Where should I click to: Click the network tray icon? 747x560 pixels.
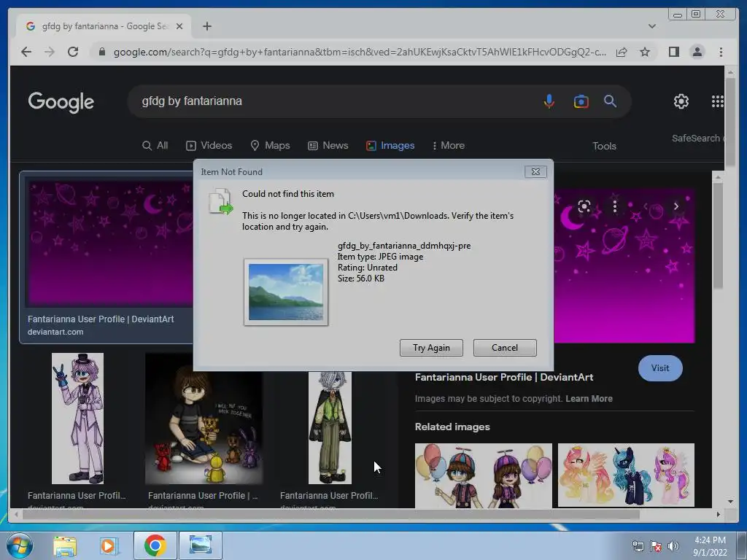[x=638, y=546]
